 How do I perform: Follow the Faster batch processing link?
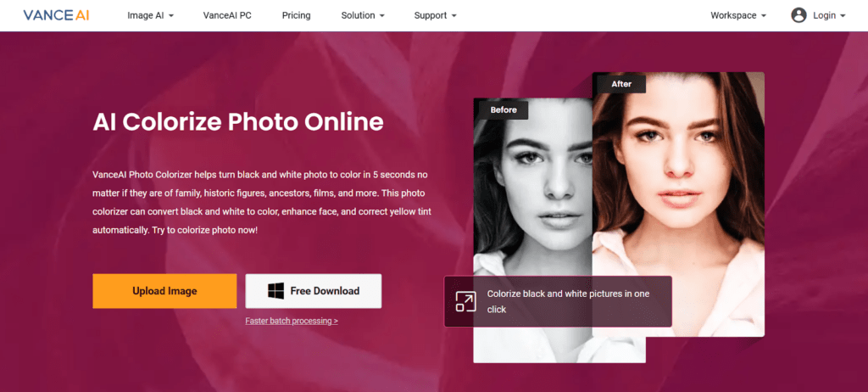292,321
